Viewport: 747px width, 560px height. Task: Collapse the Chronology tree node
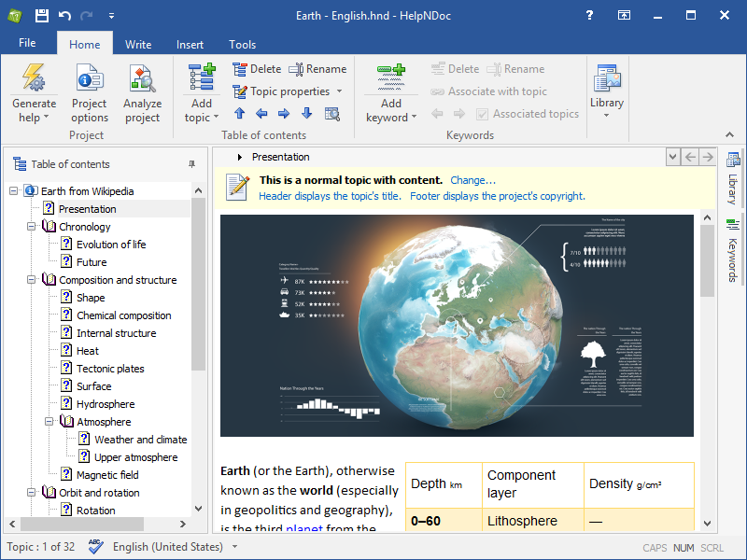coord(32,227)
